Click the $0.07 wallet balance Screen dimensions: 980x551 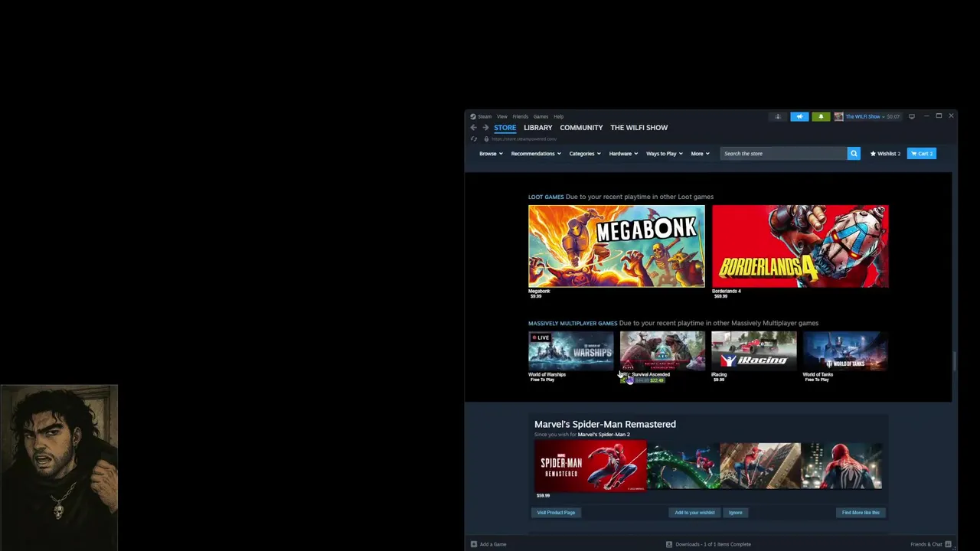point(892,116)
